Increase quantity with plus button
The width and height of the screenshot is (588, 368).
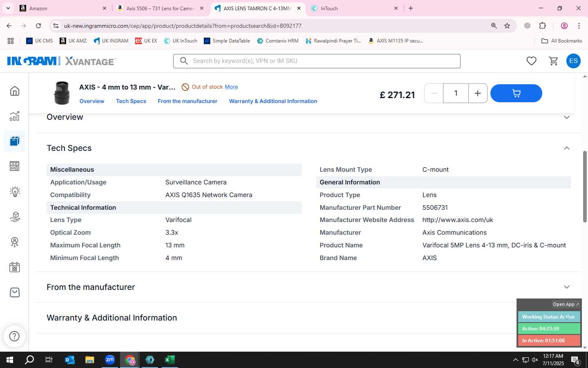pos(477,93)
